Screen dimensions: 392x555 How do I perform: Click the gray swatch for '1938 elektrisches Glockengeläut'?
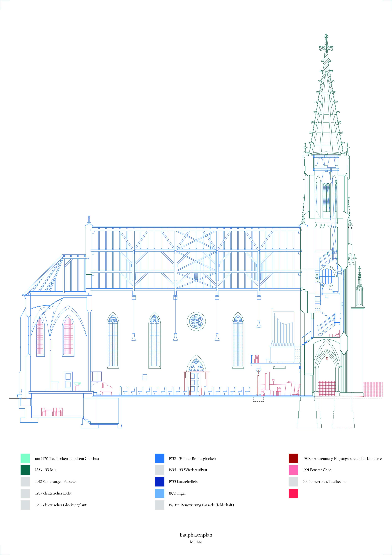tap(25, 505)
